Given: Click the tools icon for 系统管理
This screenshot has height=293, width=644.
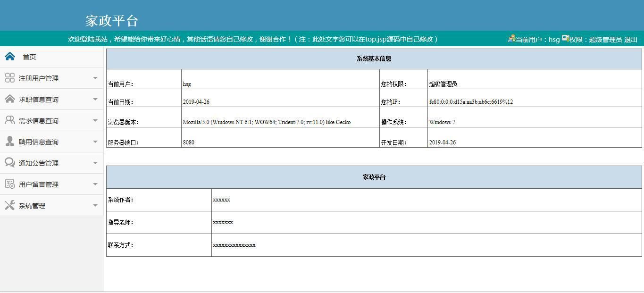Looking at the screenshot, I should coord(10,205).
